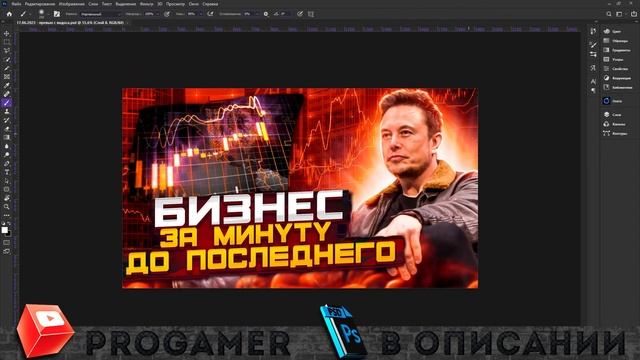
Task: Select the Eraser tool
Action: coord(7,129)
